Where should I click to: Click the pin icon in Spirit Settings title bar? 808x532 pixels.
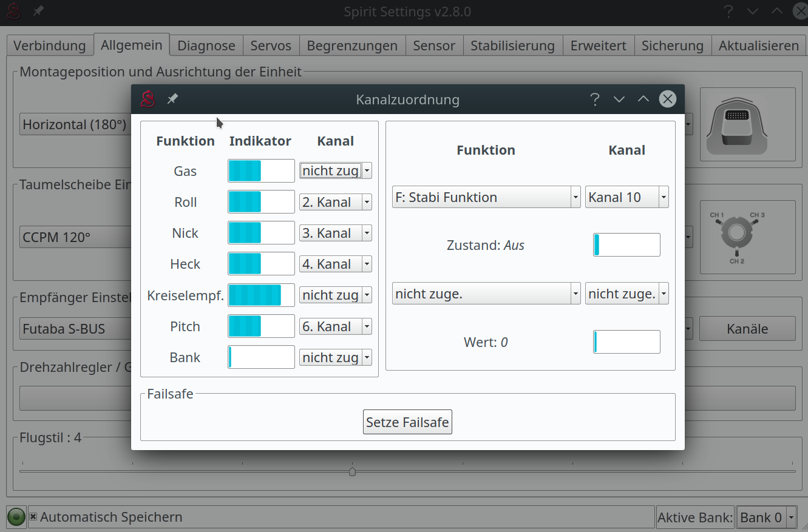pyautogui.click(x=38, y=12)
